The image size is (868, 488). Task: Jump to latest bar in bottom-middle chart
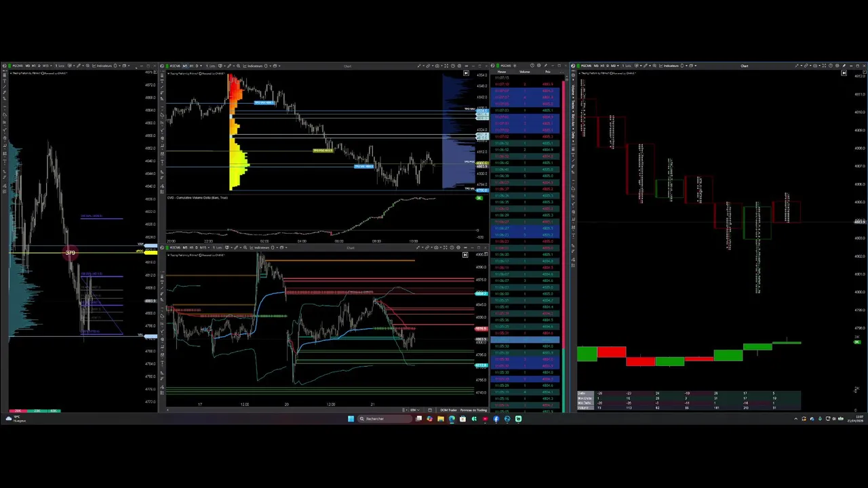coord(465,255)
